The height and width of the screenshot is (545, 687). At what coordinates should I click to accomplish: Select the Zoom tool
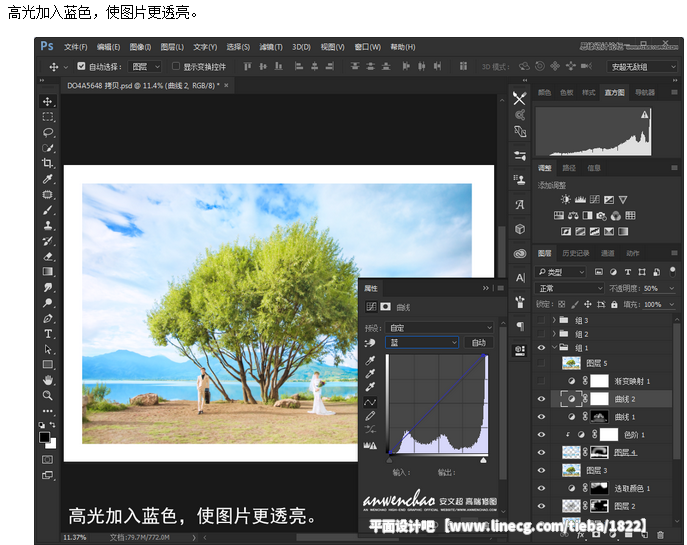coord(47,396)
